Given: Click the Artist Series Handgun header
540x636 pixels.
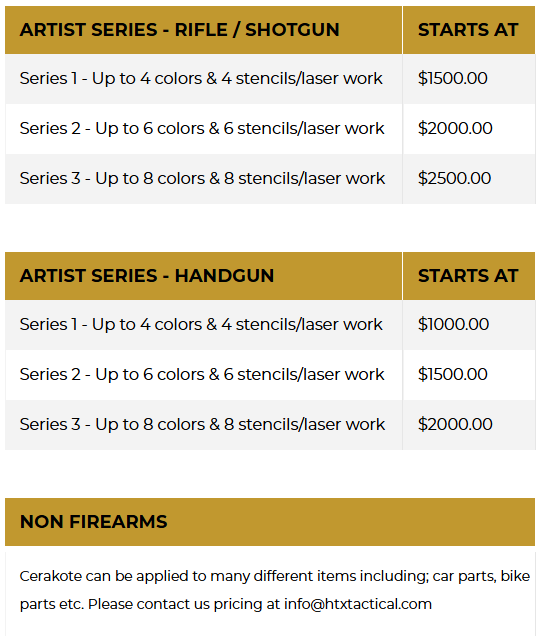Looking at the screenshot, I should coord(147,276).
